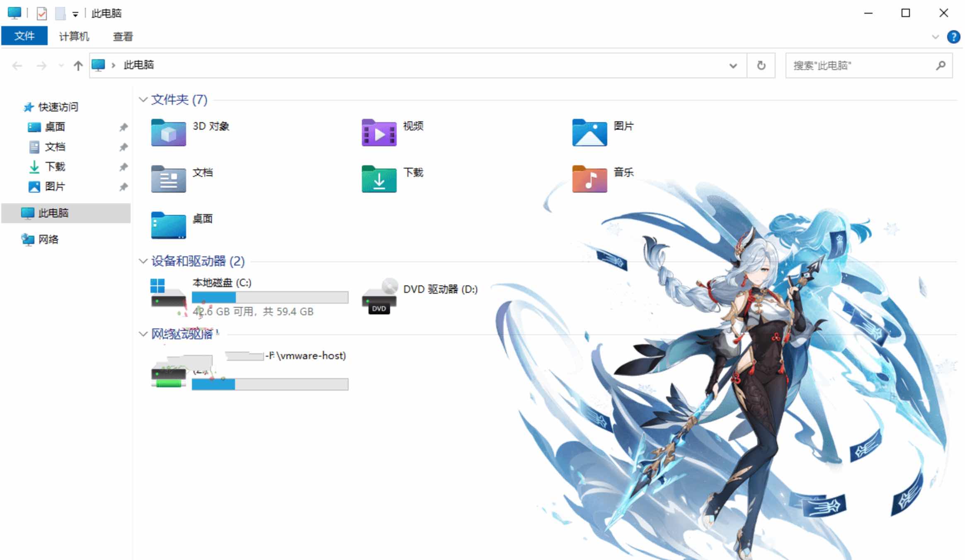Open the 文件 menu
965x560 pixels.
(x=24, y=36)
